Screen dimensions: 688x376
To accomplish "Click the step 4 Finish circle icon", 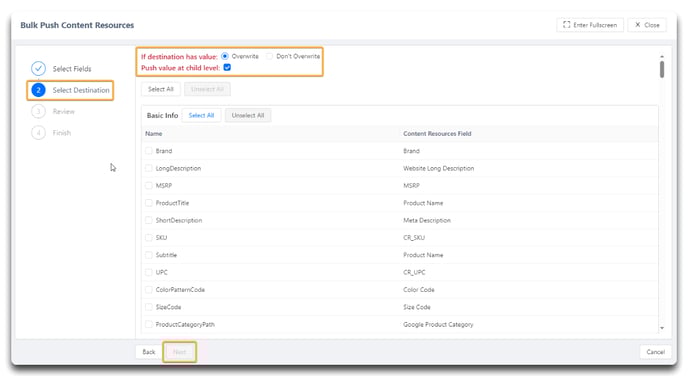I will point(39,132).
